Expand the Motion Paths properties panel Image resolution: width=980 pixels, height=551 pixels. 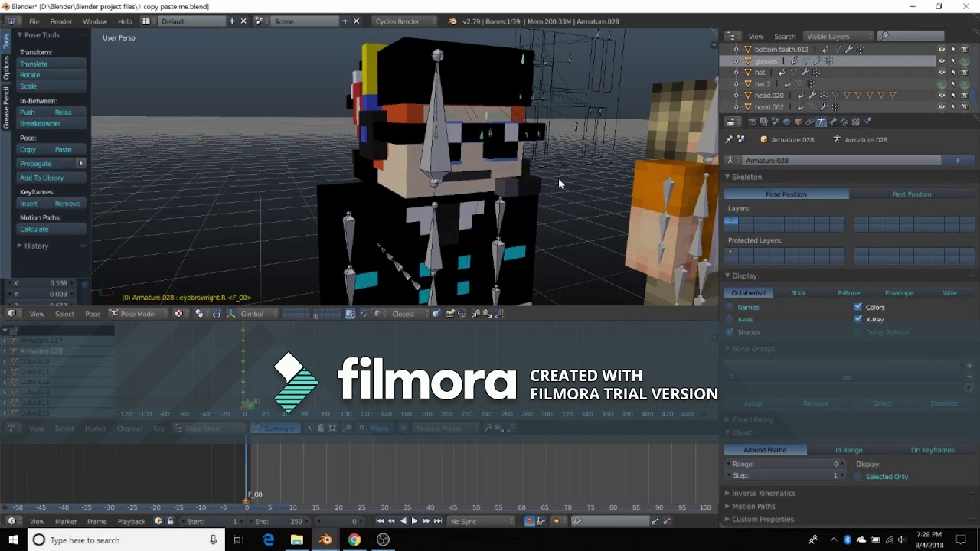coord(753,506)
